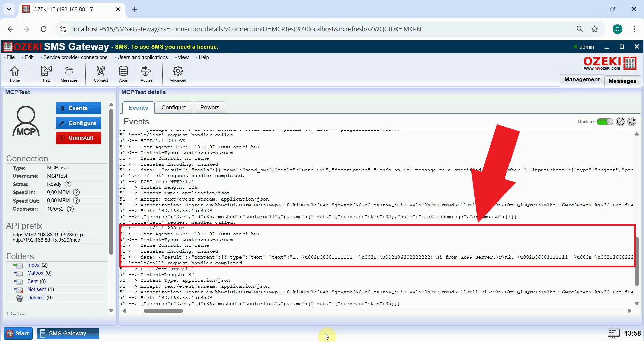Screen dimensions: 644x342
Task: Click the horizontal scrollbar thumb in events
Action: pos(163,311)
